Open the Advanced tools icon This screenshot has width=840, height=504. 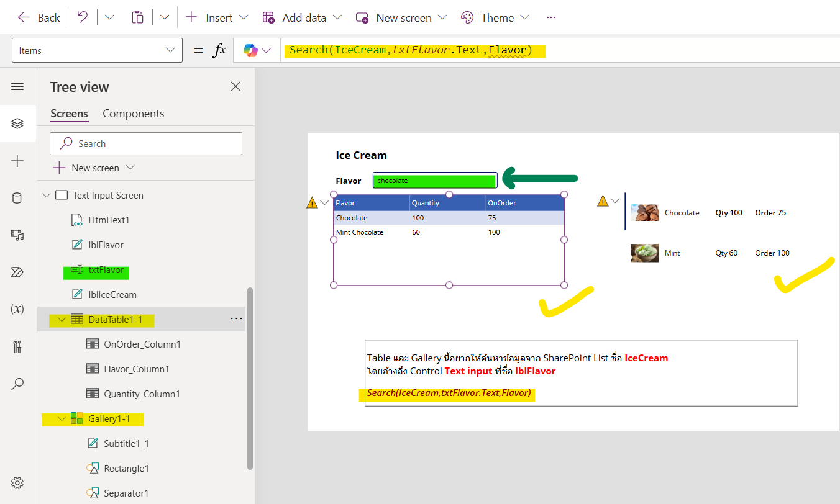pos(17,346)
